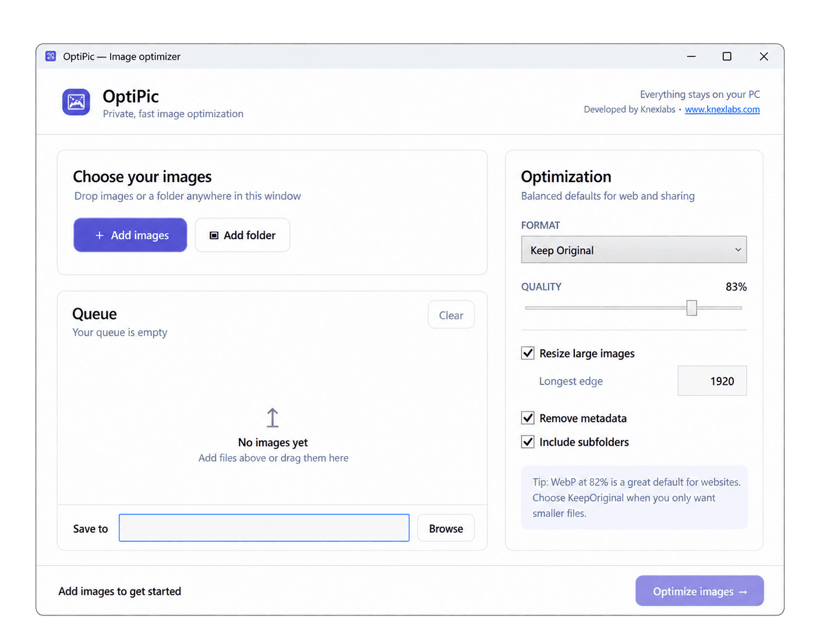Uncheck the Remove metadata checkbox
Image resolution: width=820 pixels, height=644 pixels.
[x=527, y=418]
